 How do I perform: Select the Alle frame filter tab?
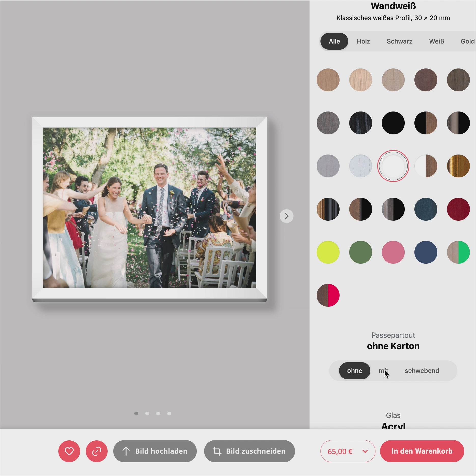point(334,41)
